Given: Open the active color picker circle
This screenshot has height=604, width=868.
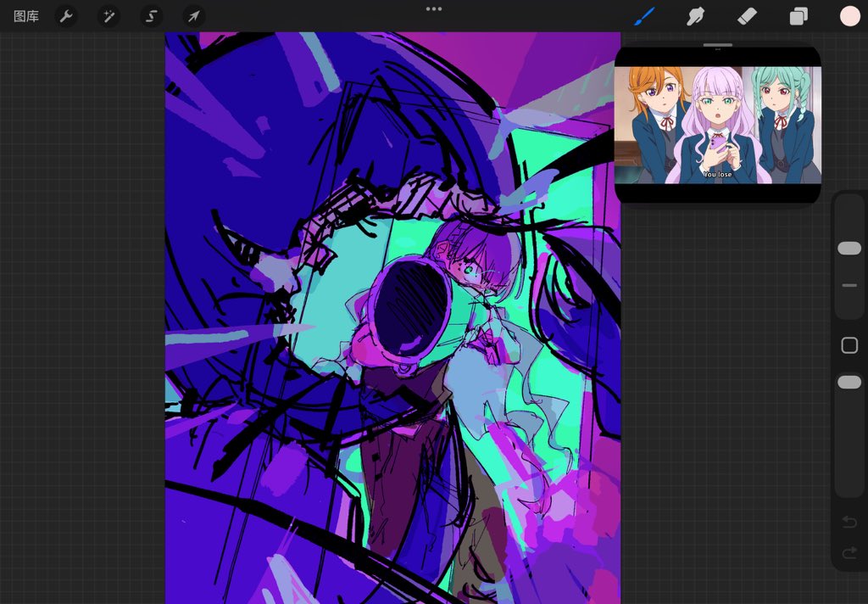Looking at the screenshot, I should point(849,17).
